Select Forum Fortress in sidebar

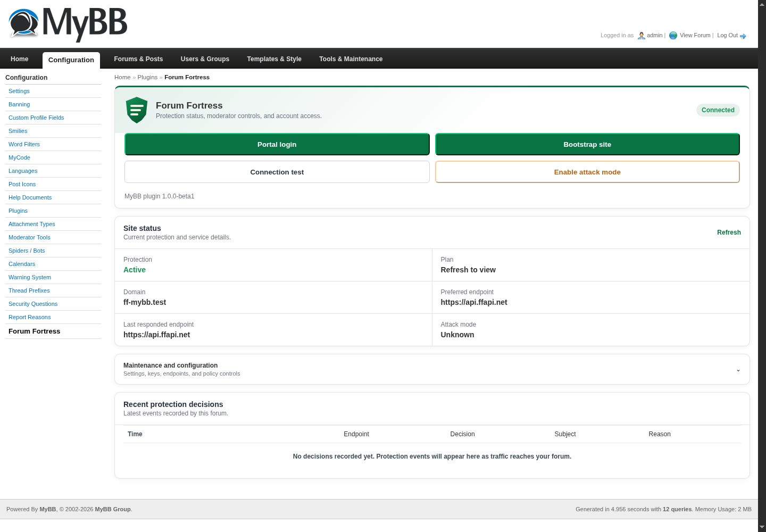[x=35, y=331]
